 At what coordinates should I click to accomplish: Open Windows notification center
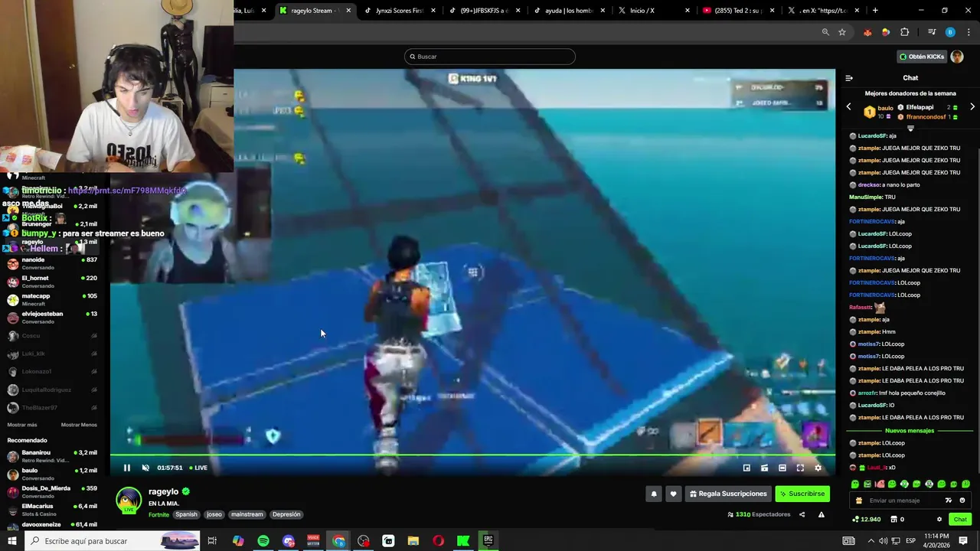coord(964,541)
